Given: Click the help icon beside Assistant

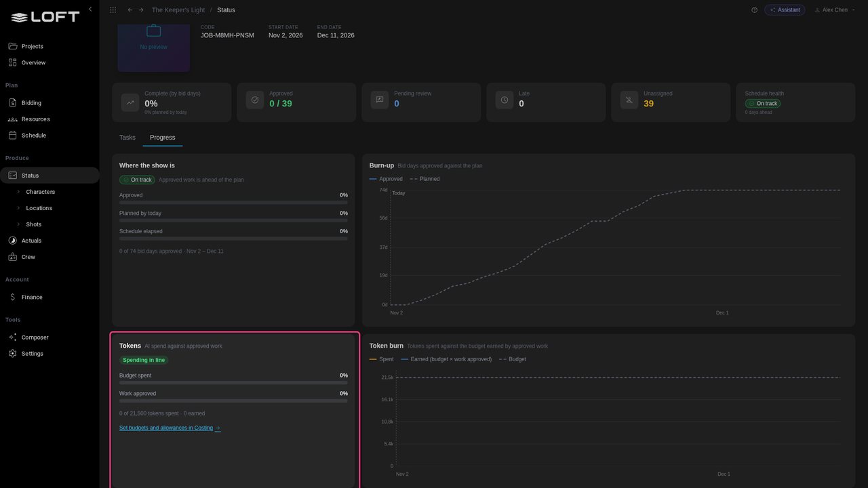Looking at the screenshot, I should (754, 10).
